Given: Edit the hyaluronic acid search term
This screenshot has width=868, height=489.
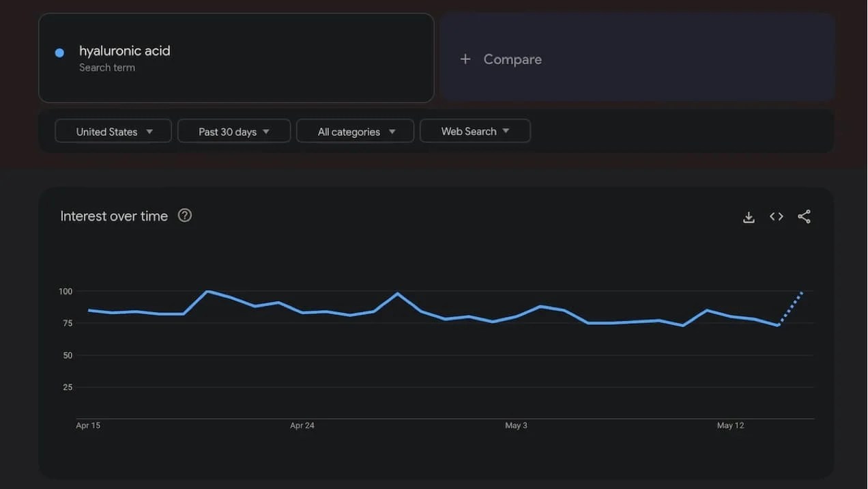Looking at the screenshot, I should pyautogui.click(x=125, y=51).
